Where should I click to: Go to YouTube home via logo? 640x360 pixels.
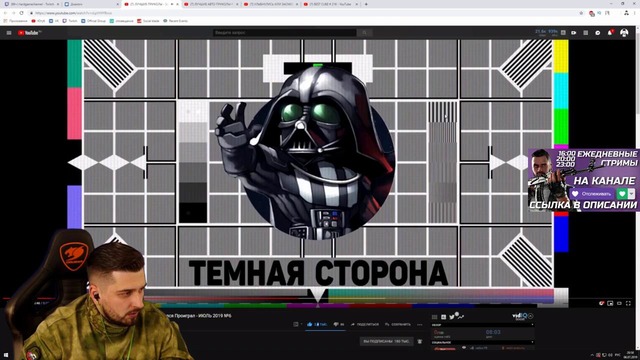click(x=29, y=33)
